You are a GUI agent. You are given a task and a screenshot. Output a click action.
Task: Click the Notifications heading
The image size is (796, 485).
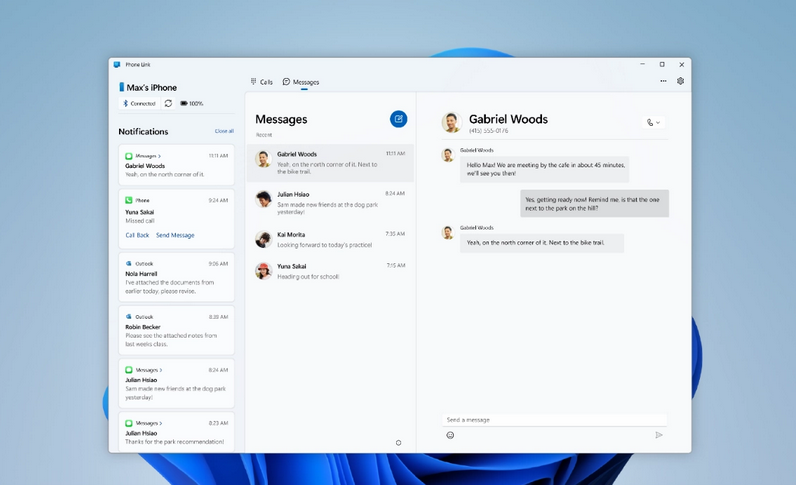pos(143,132)
